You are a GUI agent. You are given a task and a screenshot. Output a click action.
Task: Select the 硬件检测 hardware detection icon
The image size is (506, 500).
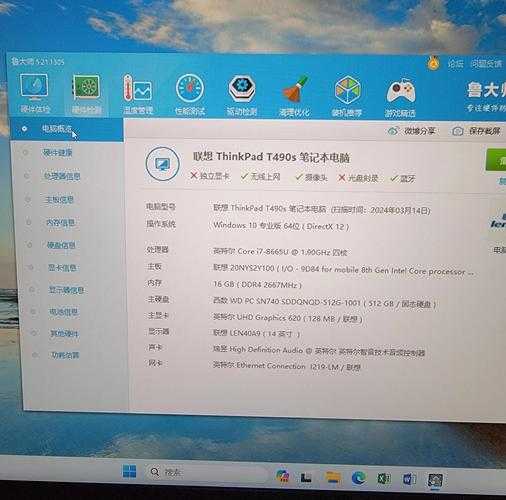tap(87, 94)
